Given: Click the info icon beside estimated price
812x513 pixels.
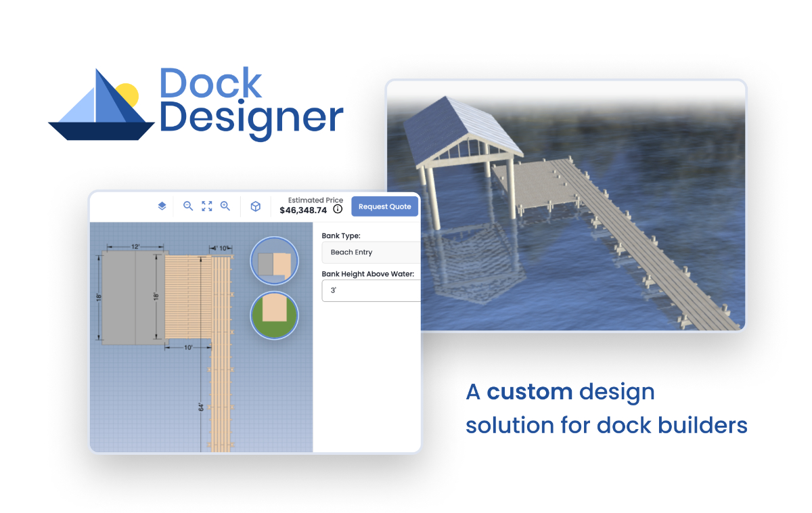Looking at the screenshot, I should [x=338, y=210].
